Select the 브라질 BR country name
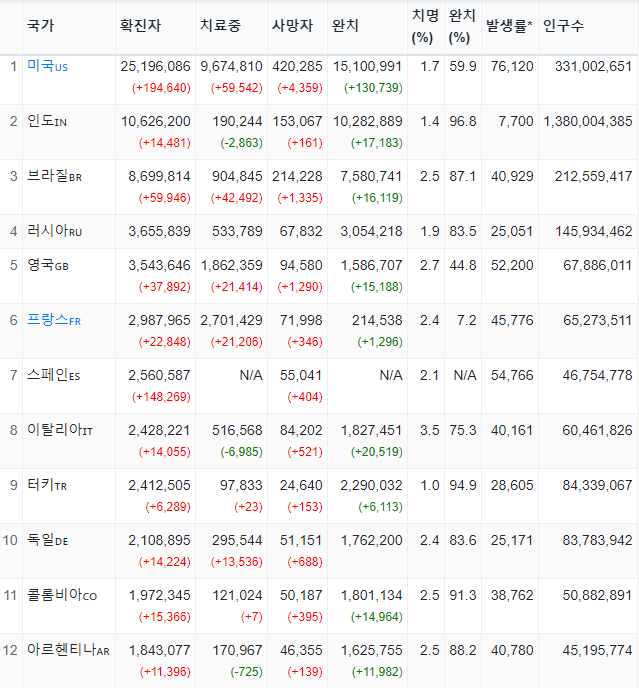This screenshot has width=639, height=688. click(x=54, y=176)
